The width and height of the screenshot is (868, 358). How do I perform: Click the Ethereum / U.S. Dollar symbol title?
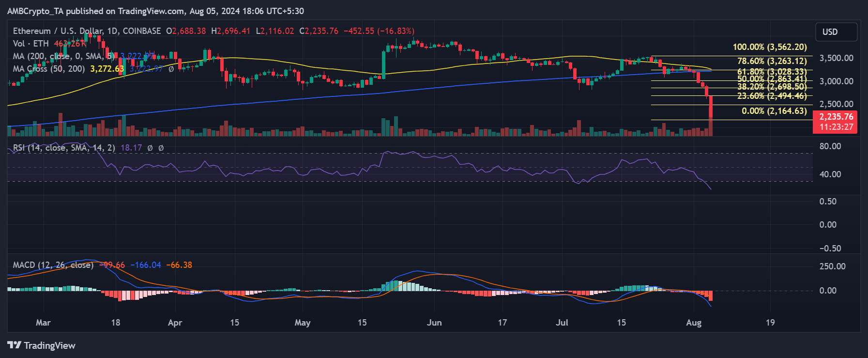click(x=87, y=31)
